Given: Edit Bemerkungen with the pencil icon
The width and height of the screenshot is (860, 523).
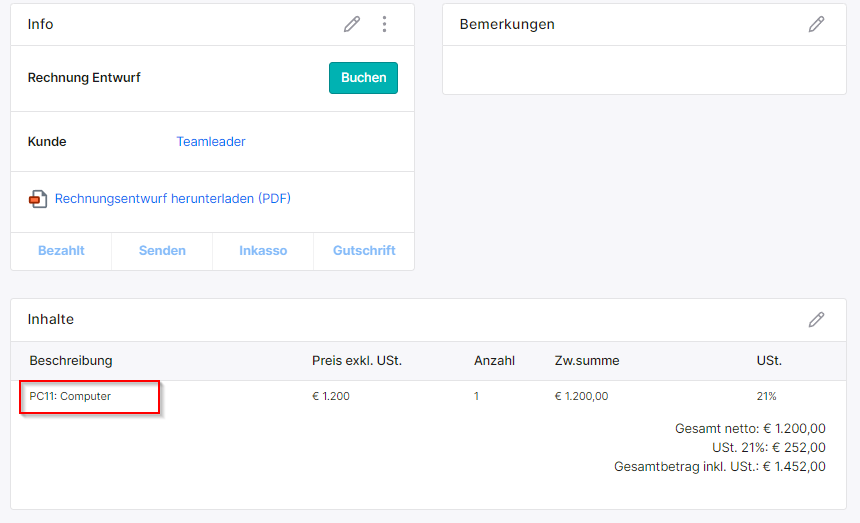Looking at the screenshot, I should pos(816,24).
